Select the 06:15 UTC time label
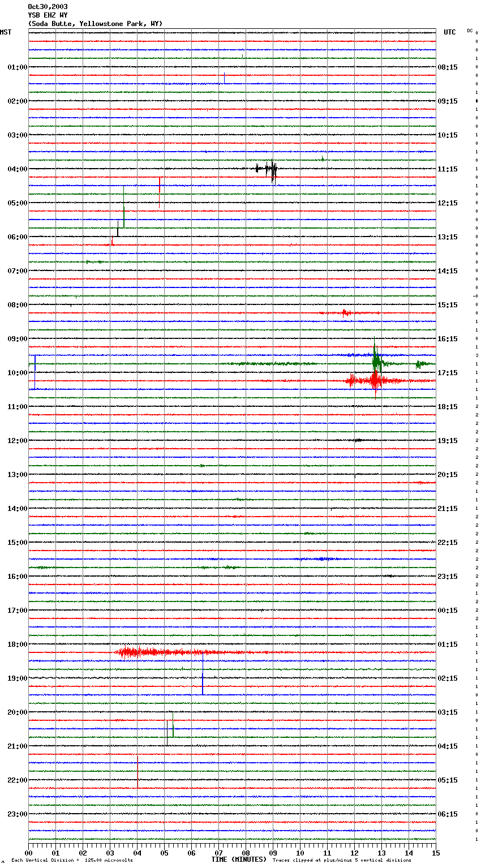481x868 pixels. [448, 814]
